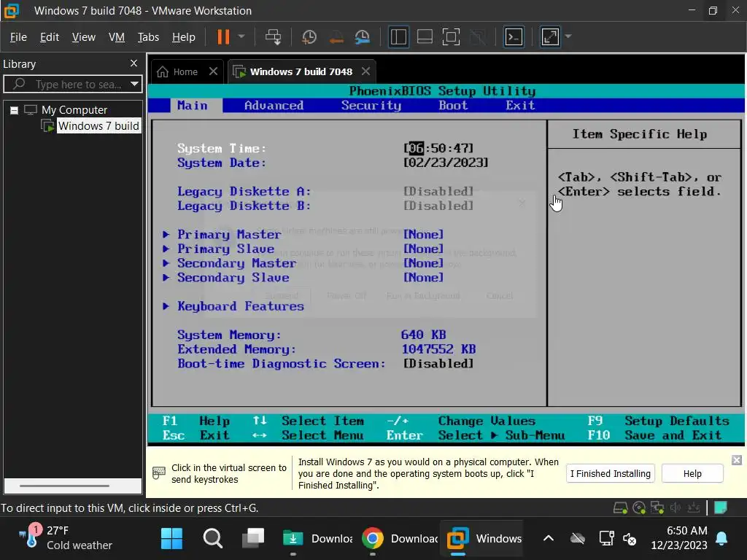Click the library horizontal scrollbar
The width and height of the screenshot is (747, 560).
point(65,486)
